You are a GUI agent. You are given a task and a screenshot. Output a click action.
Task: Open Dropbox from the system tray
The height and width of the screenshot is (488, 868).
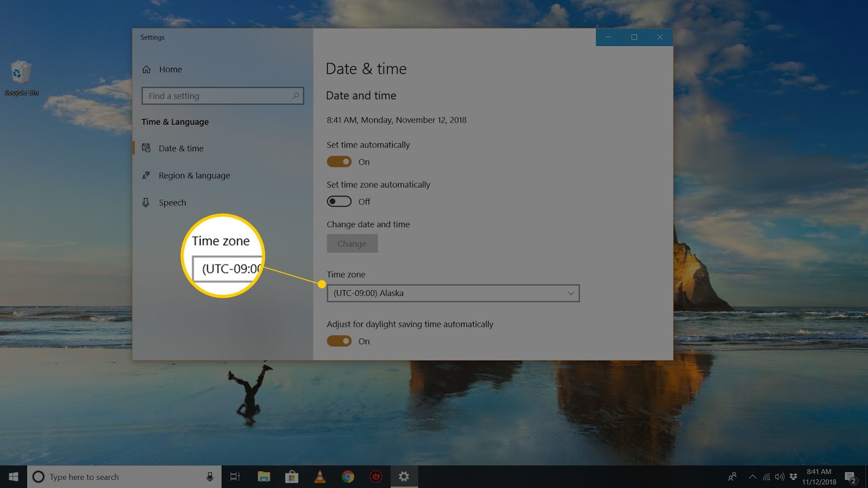click(793, 477)
